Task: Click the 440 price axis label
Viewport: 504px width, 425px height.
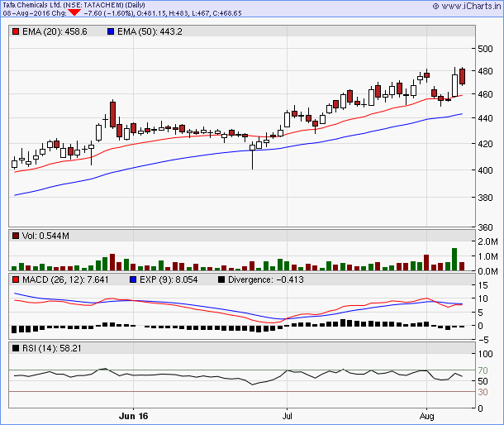Action: pos(485,118)
